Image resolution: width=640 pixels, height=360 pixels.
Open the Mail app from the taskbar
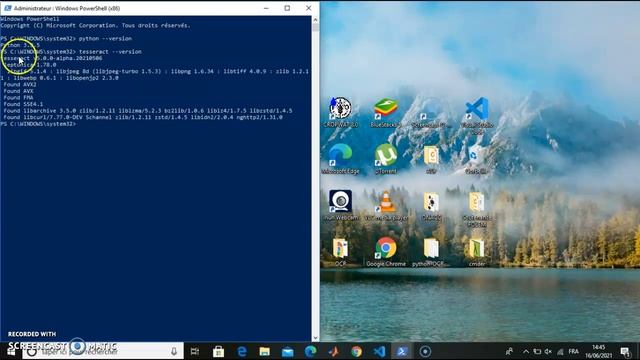tap(288, 351)
